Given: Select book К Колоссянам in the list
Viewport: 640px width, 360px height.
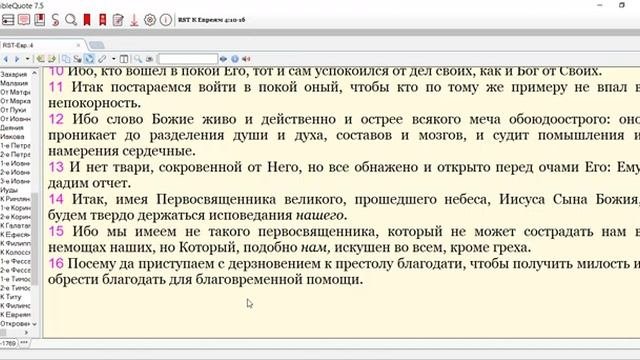Looking at the screenshot, I should pos(15,252).
